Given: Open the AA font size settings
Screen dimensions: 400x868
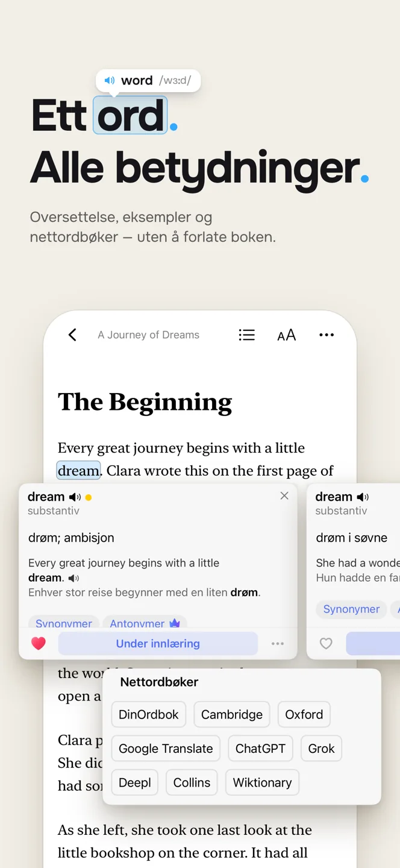Looking at the screenshot, I should pos(287,335).
